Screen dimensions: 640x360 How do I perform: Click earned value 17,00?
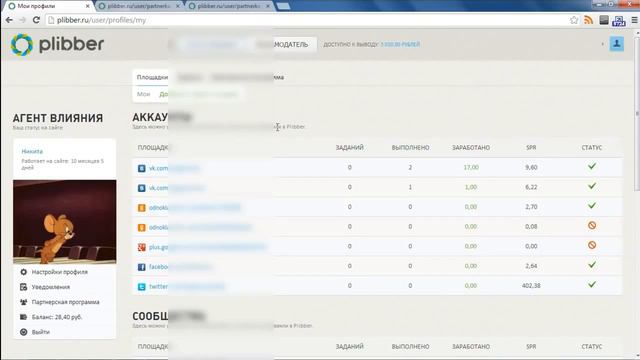click(471, 167)
